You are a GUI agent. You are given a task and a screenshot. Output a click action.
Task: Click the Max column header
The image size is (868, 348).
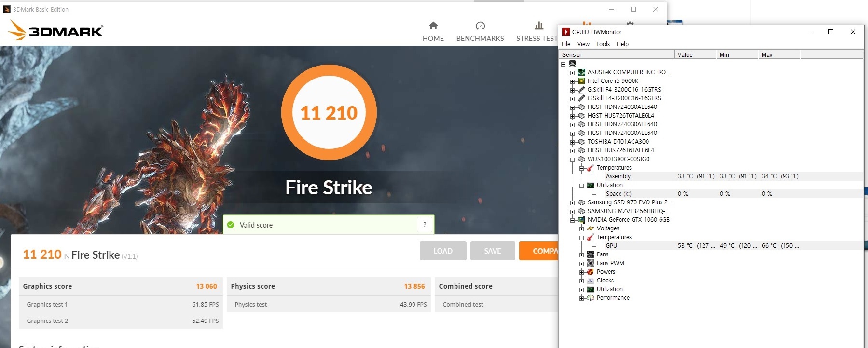click(779, 54)
